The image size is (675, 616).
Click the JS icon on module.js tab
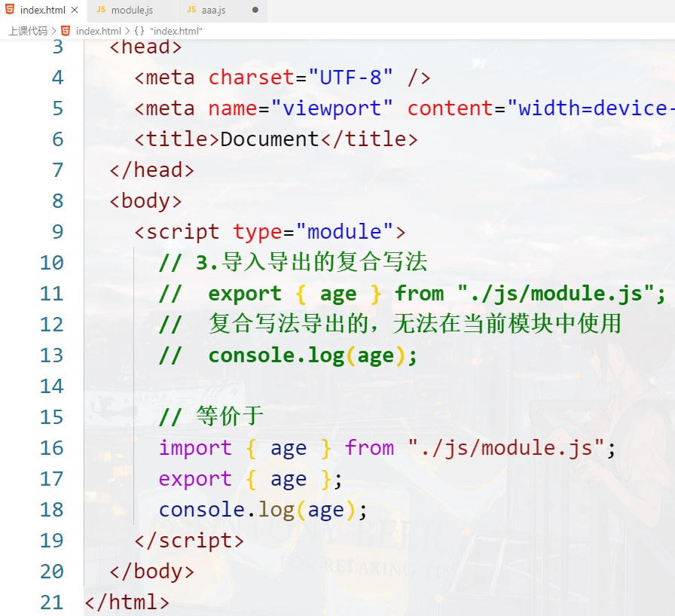[x=101, y=10]
